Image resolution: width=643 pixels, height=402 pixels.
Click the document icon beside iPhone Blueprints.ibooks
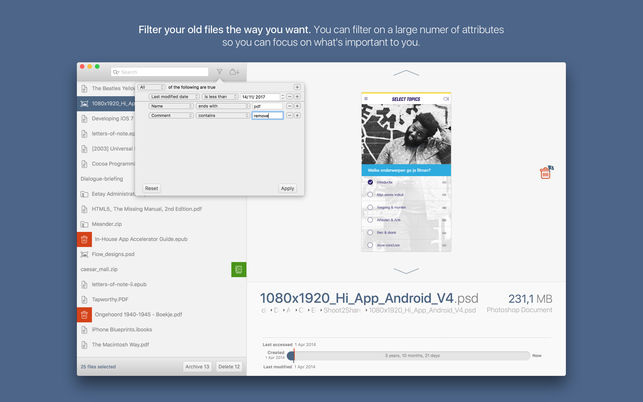click(84, 330)
